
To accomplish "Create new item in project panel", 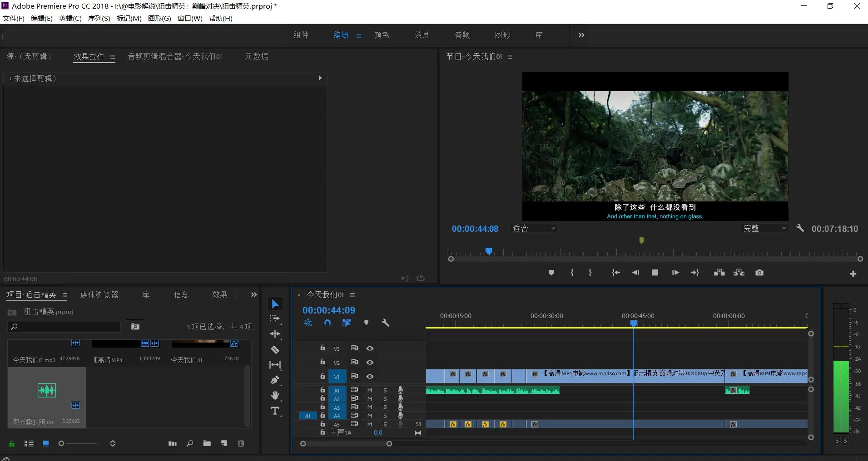I will pyautogui.click(x=224, y=443).
